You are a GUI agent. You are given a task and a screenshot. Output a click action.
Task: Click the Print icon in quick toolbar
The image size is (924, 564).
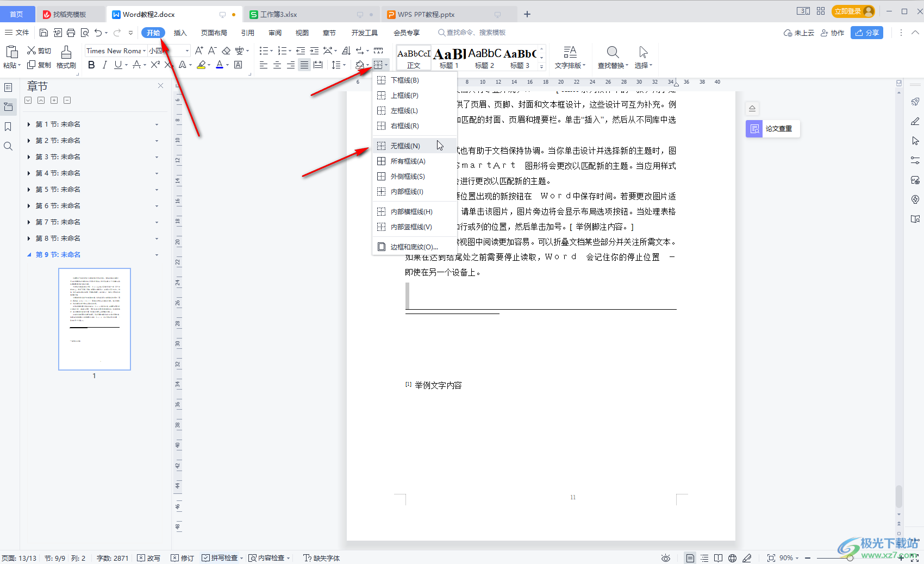(71, 33)
